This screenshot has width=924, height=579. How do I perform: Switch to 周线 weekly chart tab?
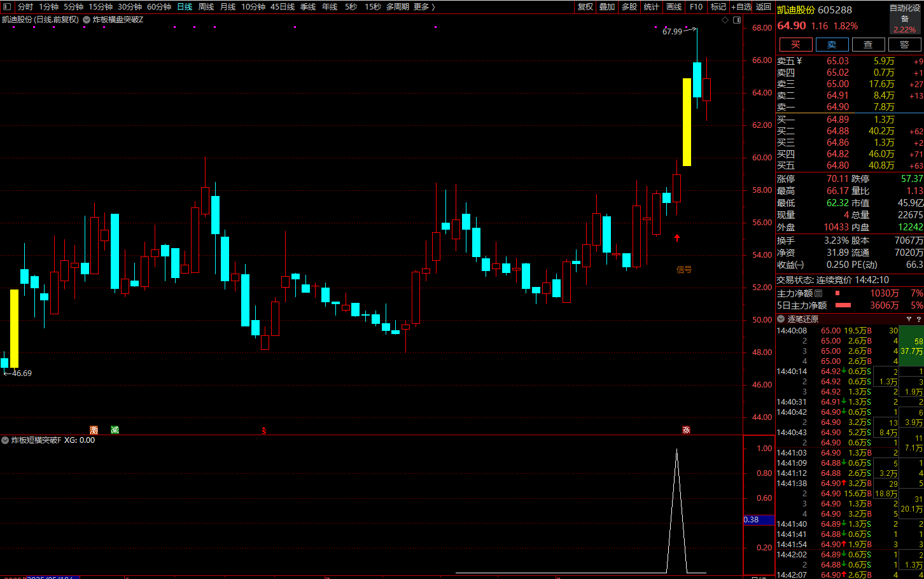pos(206,6)
